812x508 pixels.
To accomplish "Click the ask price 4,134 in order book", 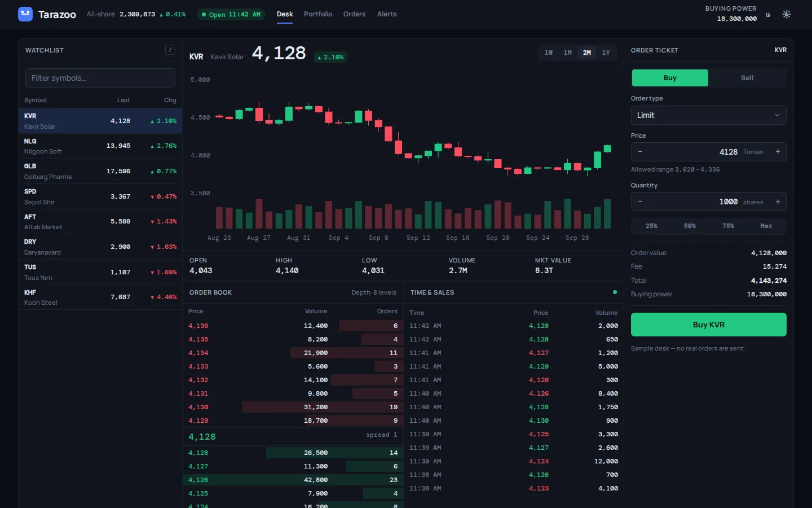I will coord(198,353).
